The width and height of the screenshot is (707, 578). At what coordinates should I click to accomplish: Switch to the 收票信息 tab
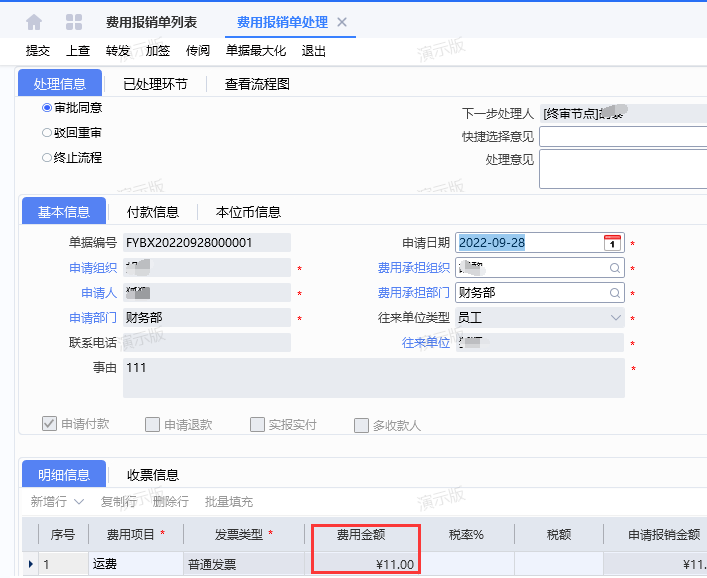click(153, 475)
